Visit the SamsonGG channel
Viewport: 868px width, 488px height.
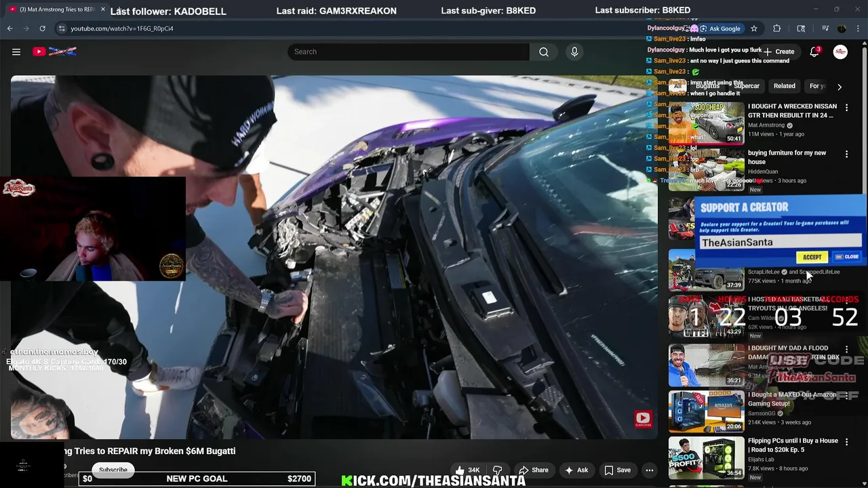[762, 413]
